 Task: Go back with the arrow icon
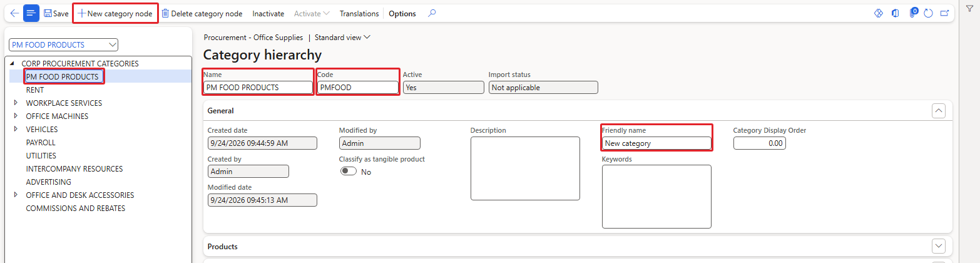click(14, 13)
